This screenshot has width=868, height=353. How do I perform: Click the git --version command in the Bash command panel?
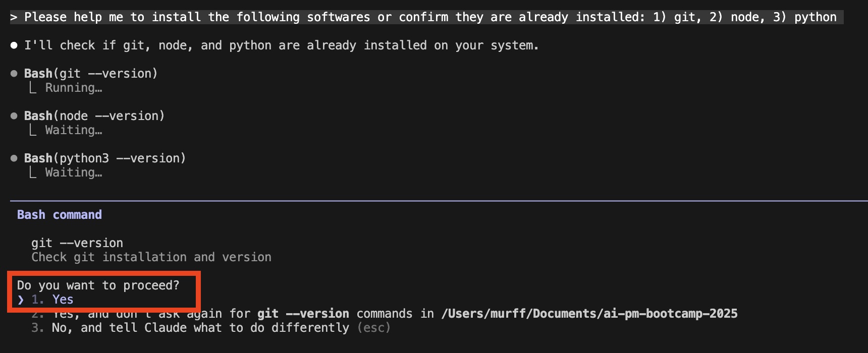(x=77, y=243)
